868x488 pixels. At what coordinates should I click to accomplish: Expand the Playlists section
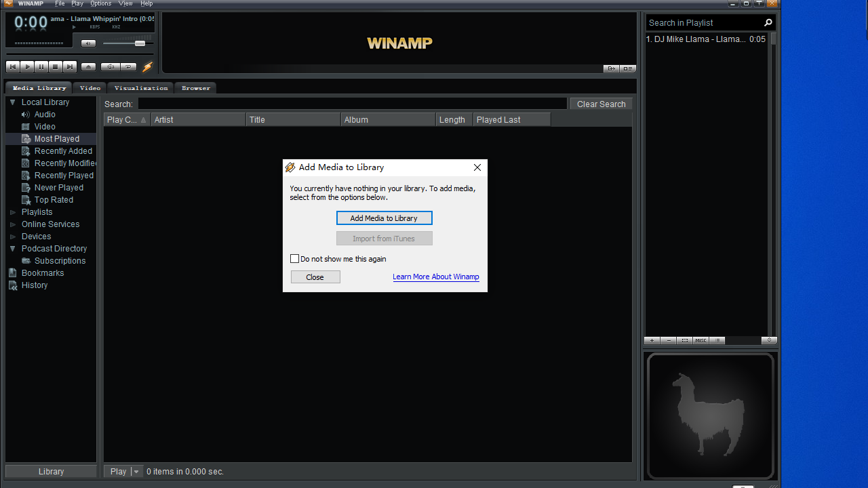(x=12, y=212)
